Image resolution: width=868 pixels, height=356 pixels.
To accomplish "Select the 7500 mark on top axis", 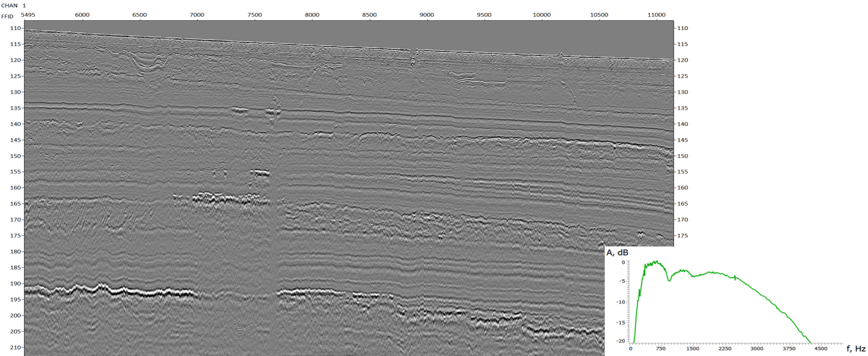I will pos(255,15).
